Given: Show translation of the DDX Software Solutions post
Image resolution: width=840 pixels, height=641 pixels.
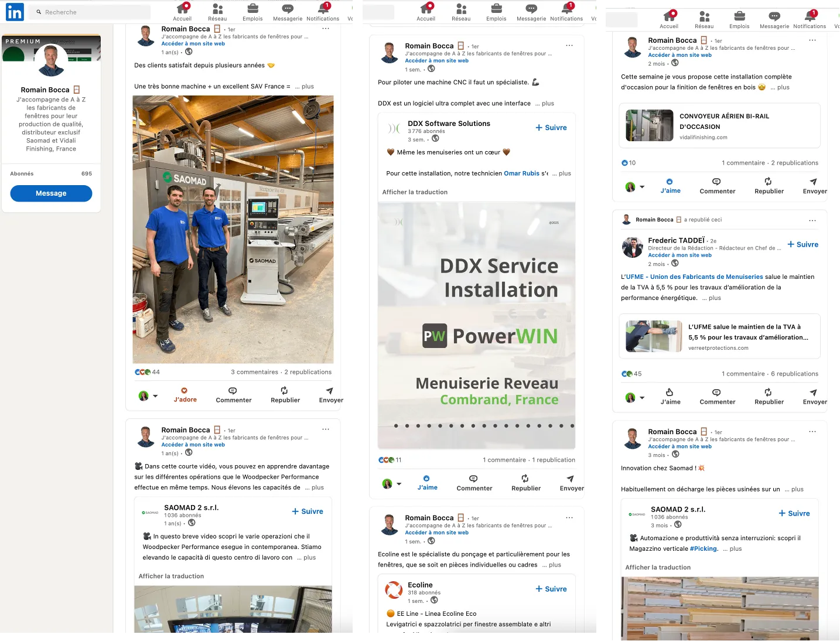Looking at the screenshot, I should 415,192.
